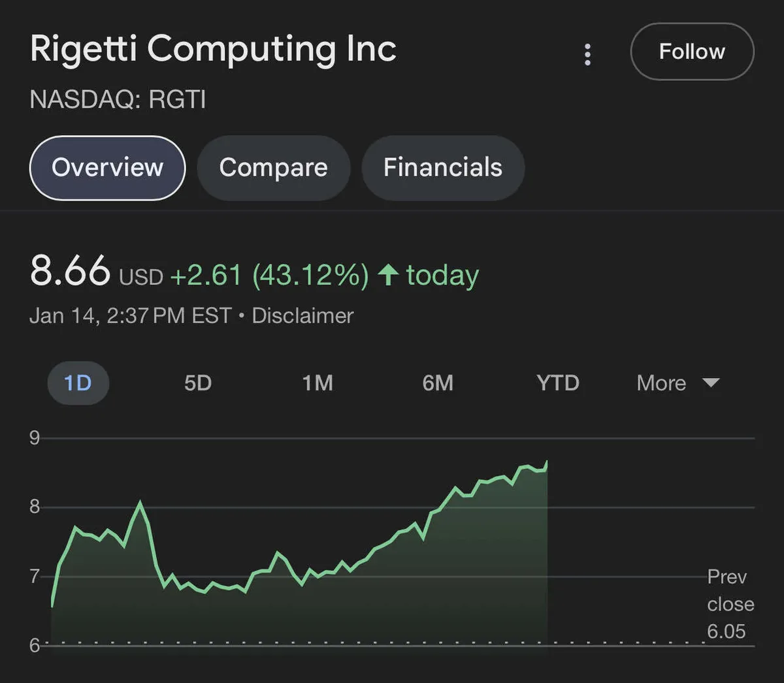Click the Prev close 6.05 label

(730, 604)
